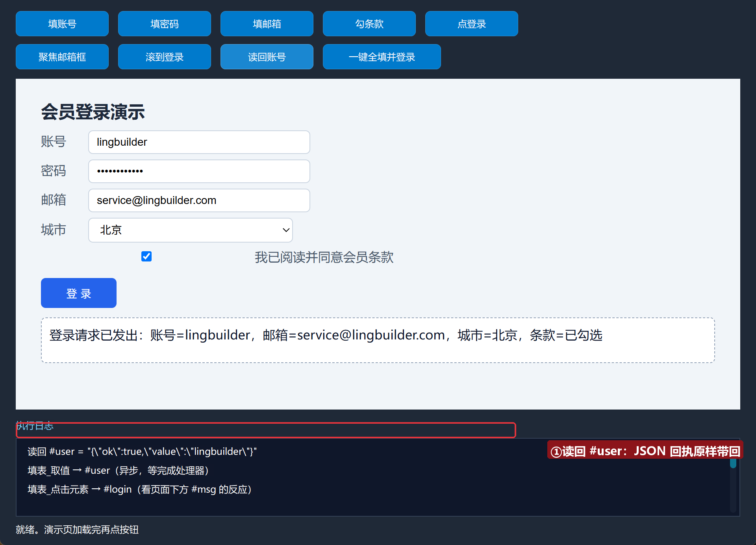Click the 读回 #user log entry line
This screenshot has height=545, width=756.
142,451
